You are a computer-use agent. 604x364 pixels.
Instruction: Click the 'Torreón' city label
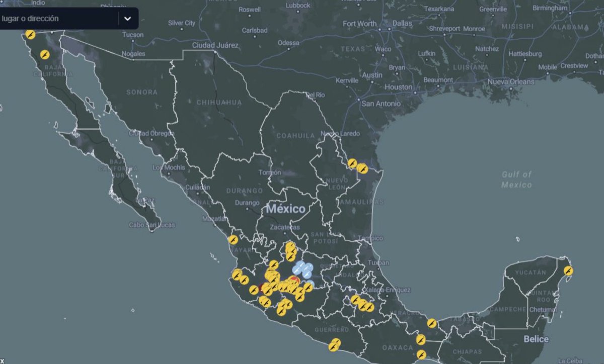(269, 172)
